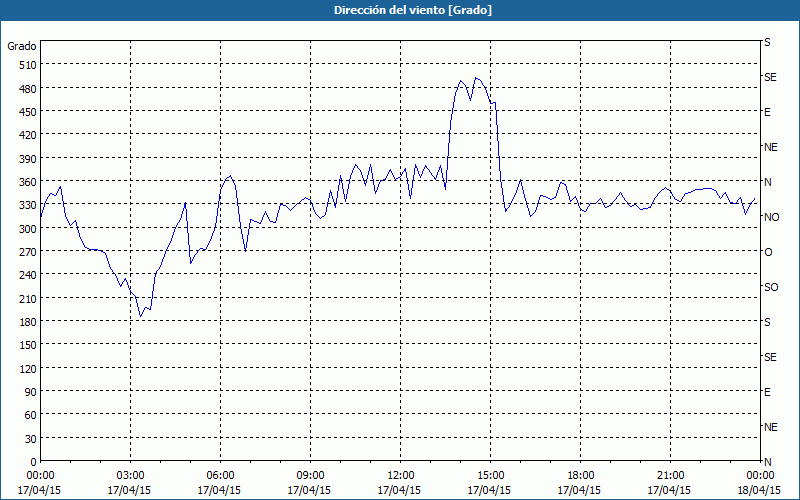Click the 12:00 time label

(401, 476)
